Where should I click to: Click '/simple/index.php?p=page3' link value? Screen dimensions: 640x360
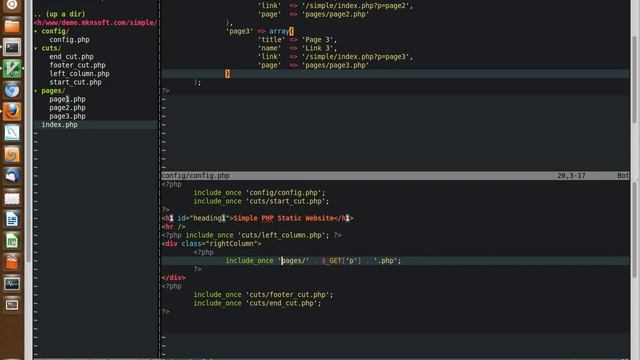pos(357,57)
